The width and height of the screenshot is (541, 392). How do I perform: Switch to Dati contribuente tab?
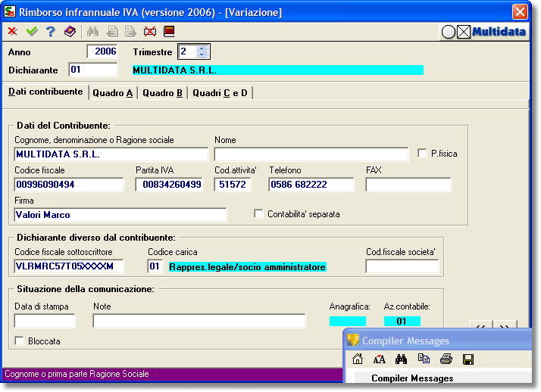[45, 92]
